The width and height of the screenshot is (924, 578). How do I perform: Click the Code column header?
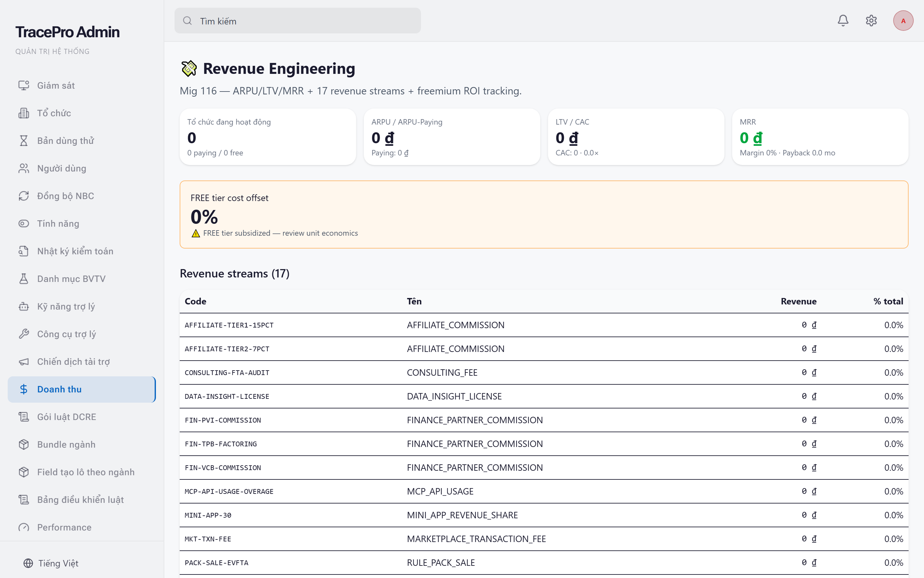tap(195, 301)
